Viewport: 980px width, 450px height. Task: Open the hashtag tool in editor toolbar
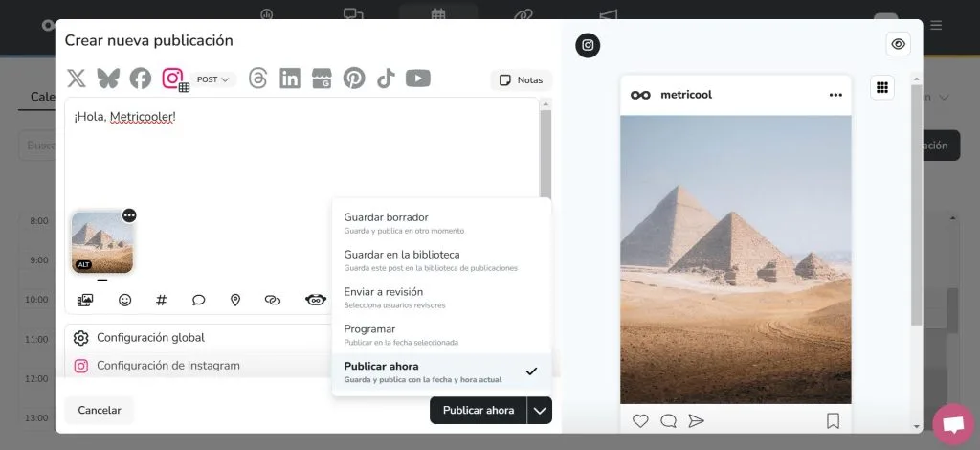(161, 300)
